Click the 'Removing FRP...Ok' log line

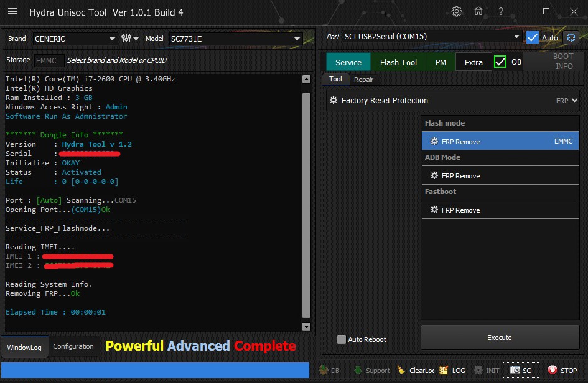(x=42, y=293)
